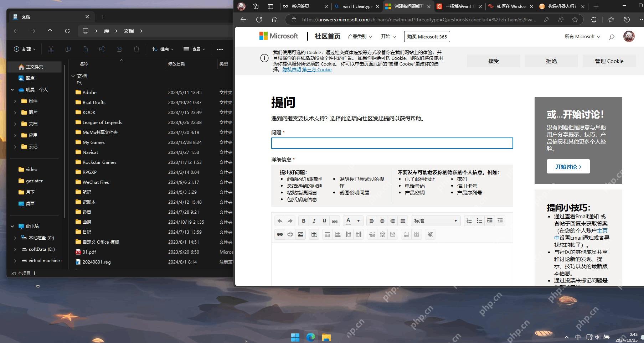
Task: Click the 接受 cookie button
Action: [x=494, y=61]
